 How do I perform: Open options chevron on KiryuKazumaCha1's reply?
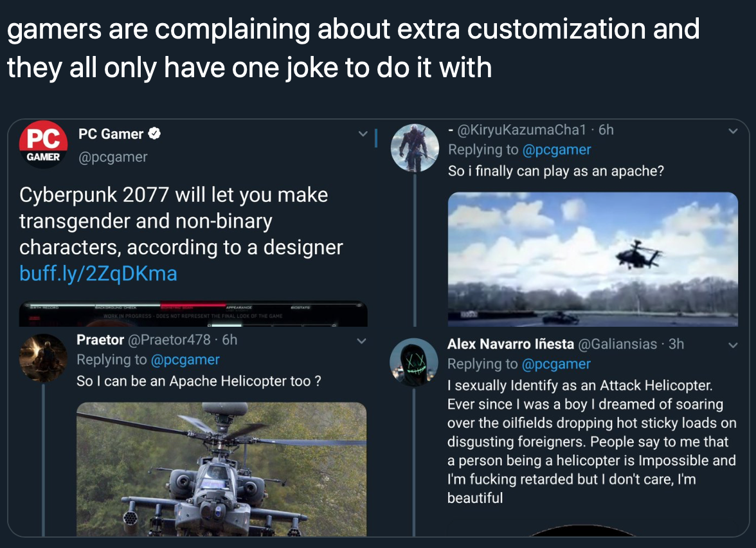pos(732,131)
